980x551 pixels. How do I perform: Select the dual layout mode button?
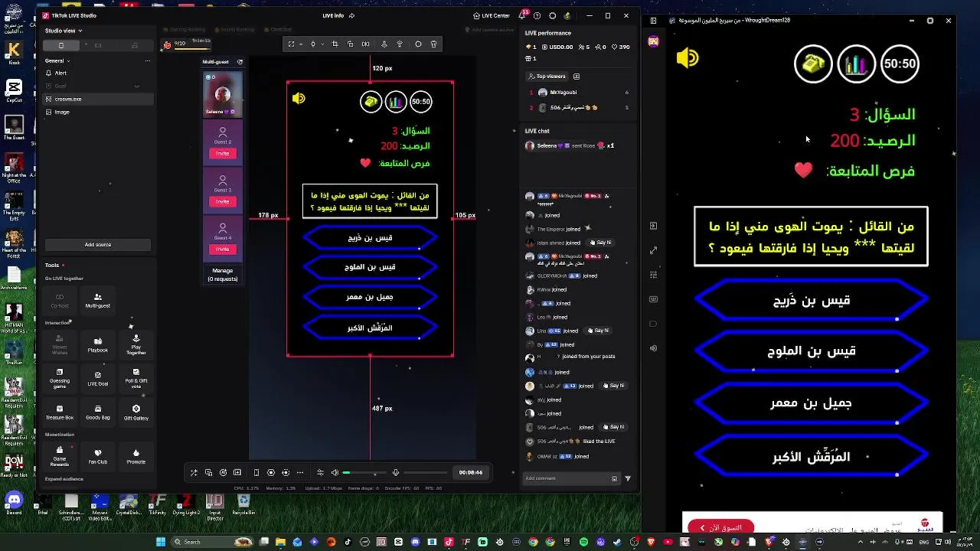tap(135, 45)
